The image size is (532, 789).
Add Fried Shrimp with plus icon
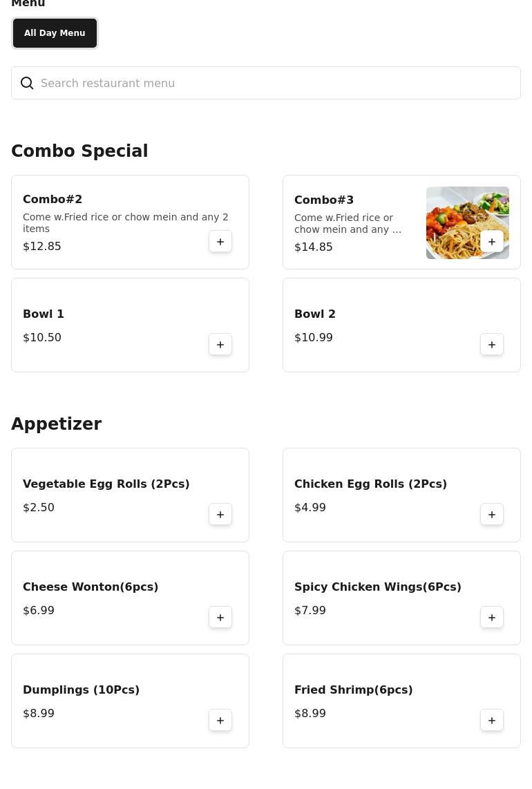(x=492, y=721)
